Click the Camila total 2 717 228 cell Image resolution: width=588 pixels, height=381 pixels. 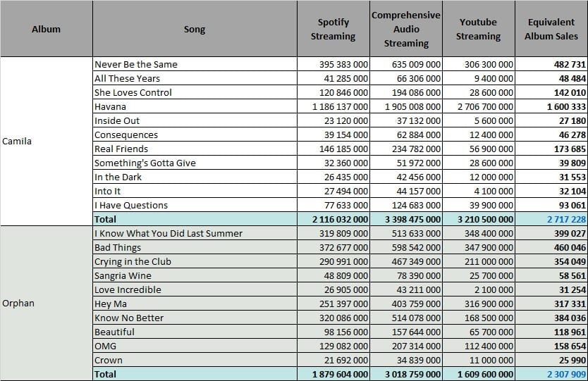[x=551, y=219]
